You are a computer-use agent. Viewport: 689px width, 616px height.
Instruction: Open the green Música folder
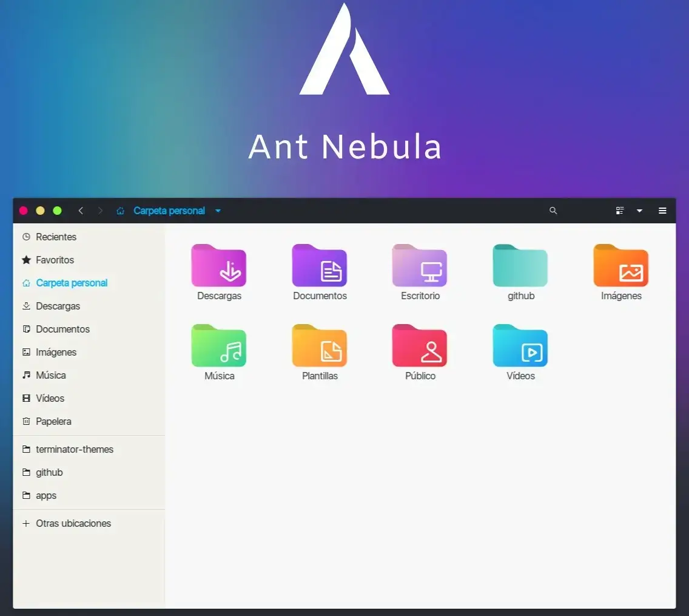pyautogui.click(x=219, y=346)
